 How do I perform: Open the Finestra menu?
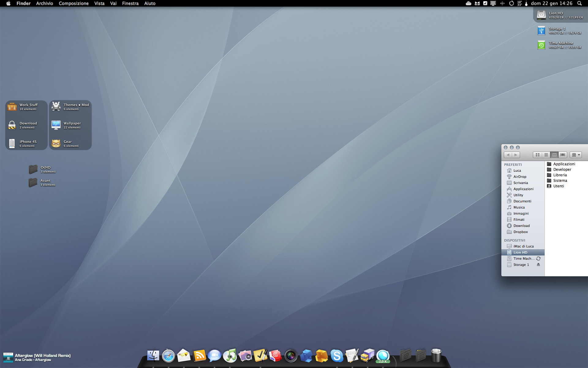tap(130, 3)
